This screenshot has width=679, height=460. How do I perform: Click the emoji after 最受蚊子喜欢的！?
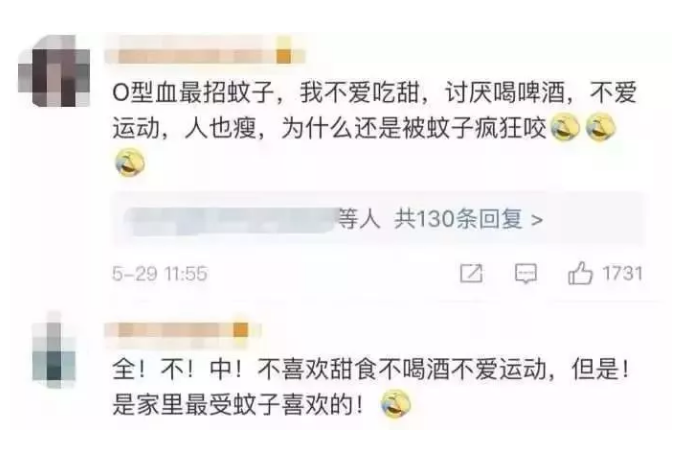click(396, 404)
